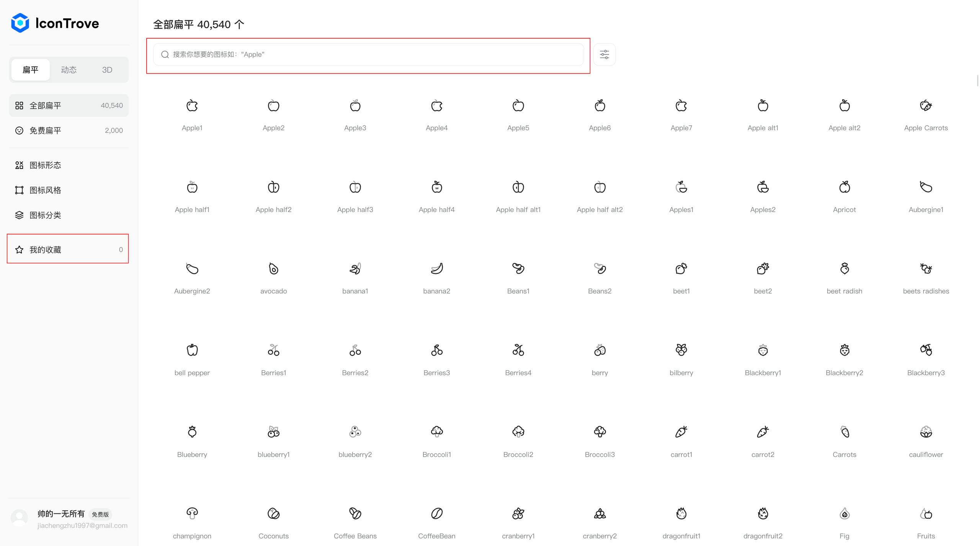This screenshot has height=546, width=980.
Task: Choose the bilberry icon
Action: pyautogui.click(x=681, y=350)
